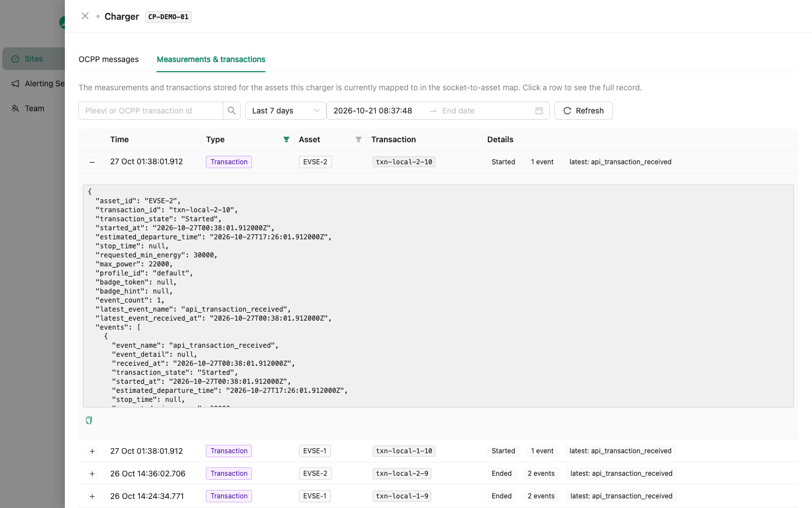
Task: Focus the transaction id search field
Action: tap(151, 111)
